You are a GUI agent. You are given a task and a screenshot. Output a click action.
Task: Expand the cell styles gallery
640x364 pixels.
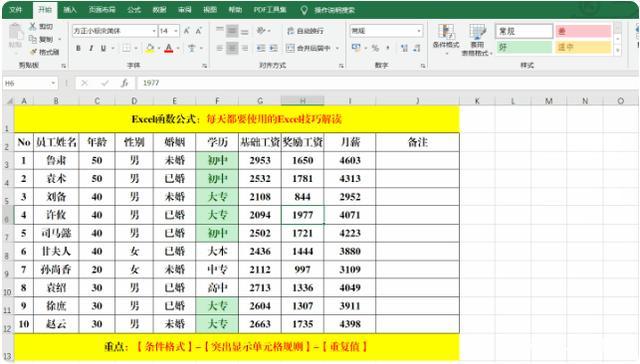(618, 51)
